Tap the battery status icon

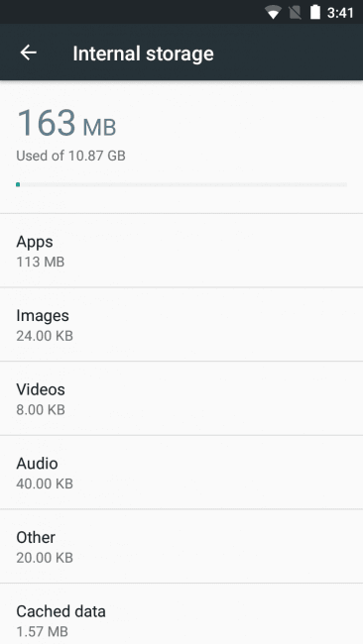[315, 12]
